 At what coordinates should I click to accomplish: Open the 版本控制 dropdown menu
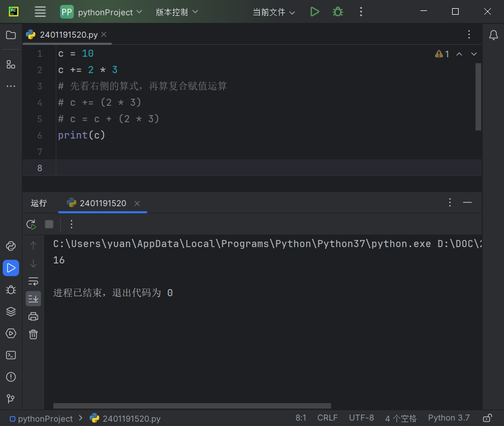[177, 12]
